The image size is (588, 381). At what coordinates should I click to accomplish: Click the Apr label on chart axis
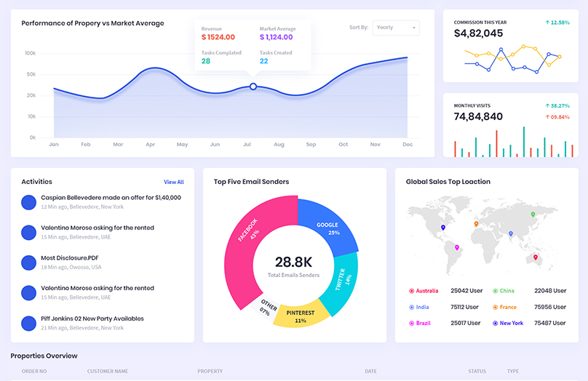[151, 144]
